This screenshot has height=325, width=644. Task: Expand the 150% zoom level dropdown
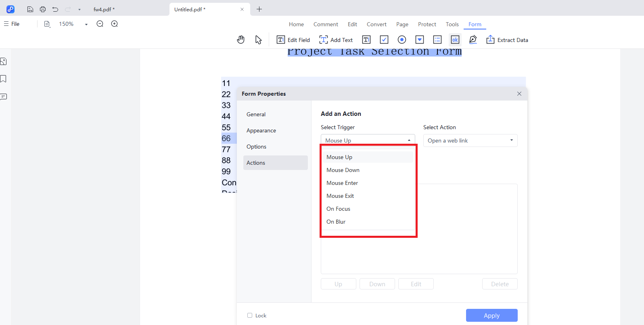[x=86, y=24]
